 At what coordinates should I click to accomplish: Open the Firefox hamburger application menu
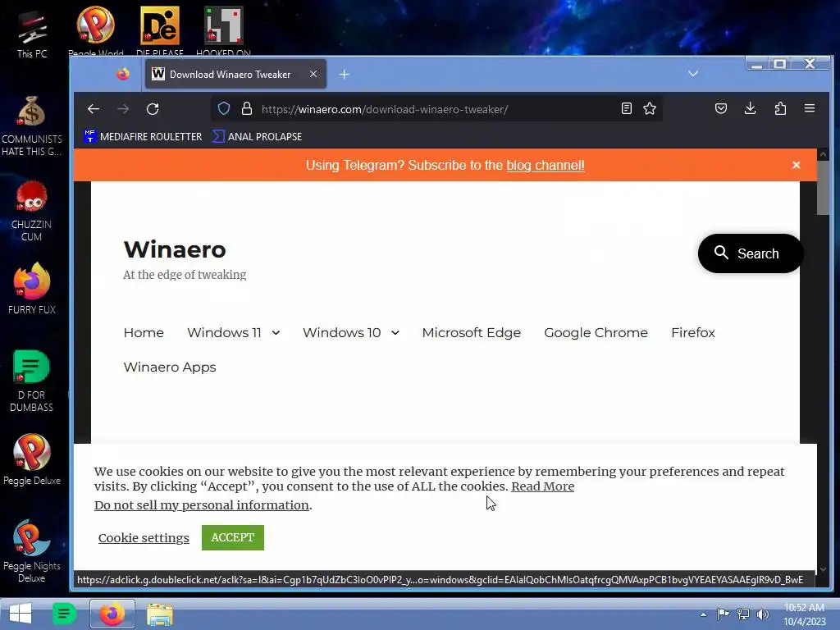pos(810,109)
